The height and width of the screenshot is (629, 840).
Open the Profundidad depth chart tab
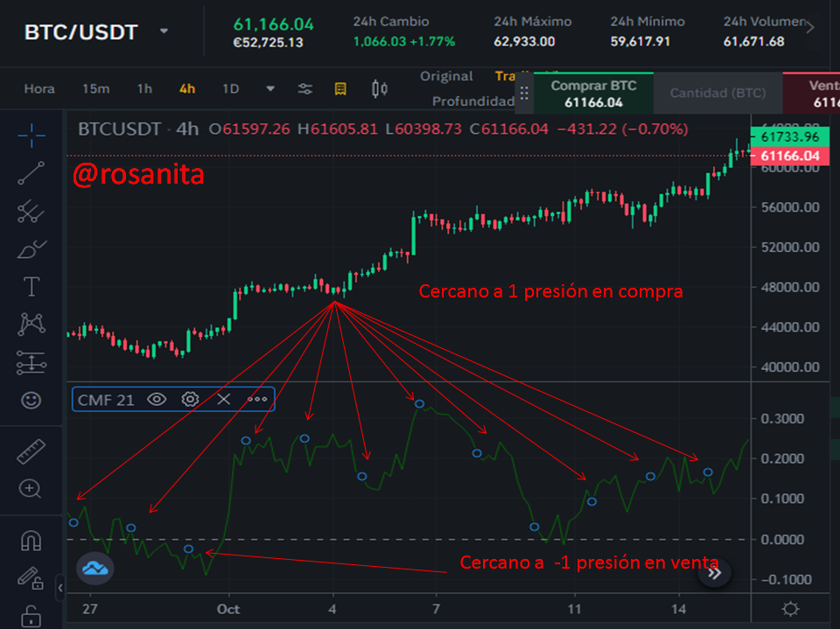[473, 101]
